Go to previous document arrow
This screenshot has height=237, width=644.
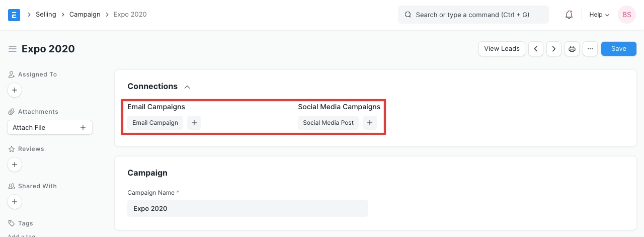(536, 49)
